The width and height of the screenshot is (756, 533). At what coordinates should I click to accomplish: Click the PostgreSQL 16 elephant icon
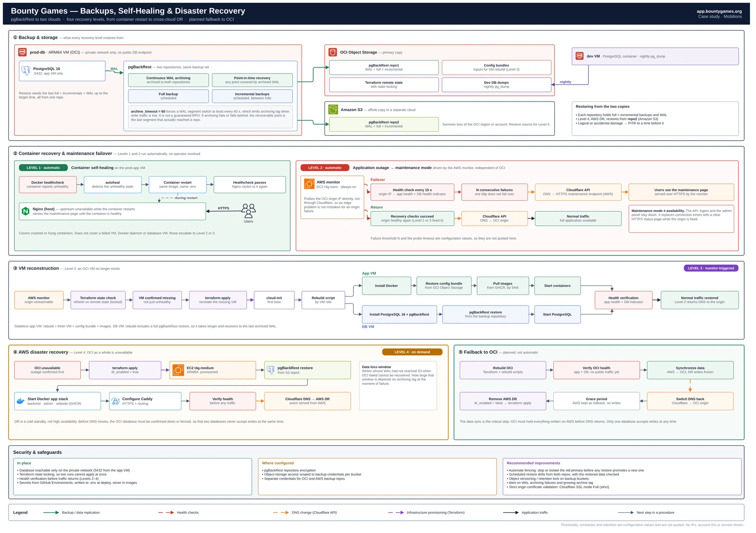point(26,71)
